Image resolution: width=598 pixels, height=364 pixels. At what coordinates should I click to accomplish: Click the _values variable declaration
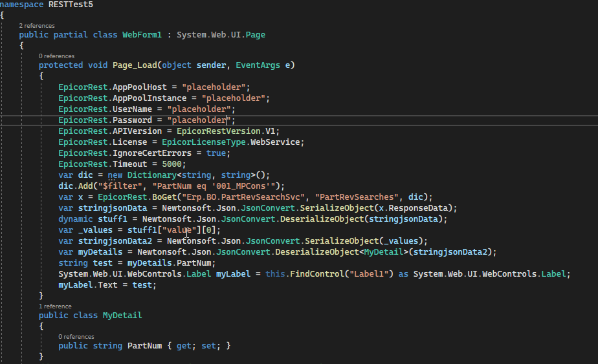[95, 231]
